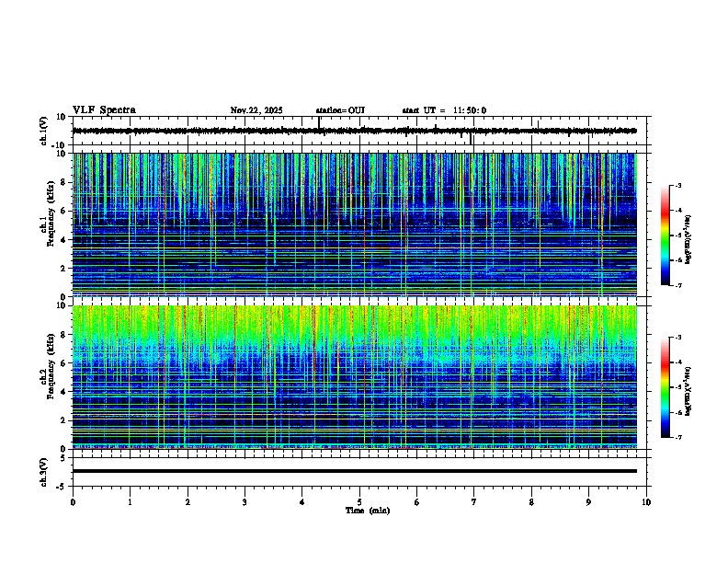Click the ch.1 spectrogram panel
The width and height of the screenshot is (728, 563).
tap(355, 224)
